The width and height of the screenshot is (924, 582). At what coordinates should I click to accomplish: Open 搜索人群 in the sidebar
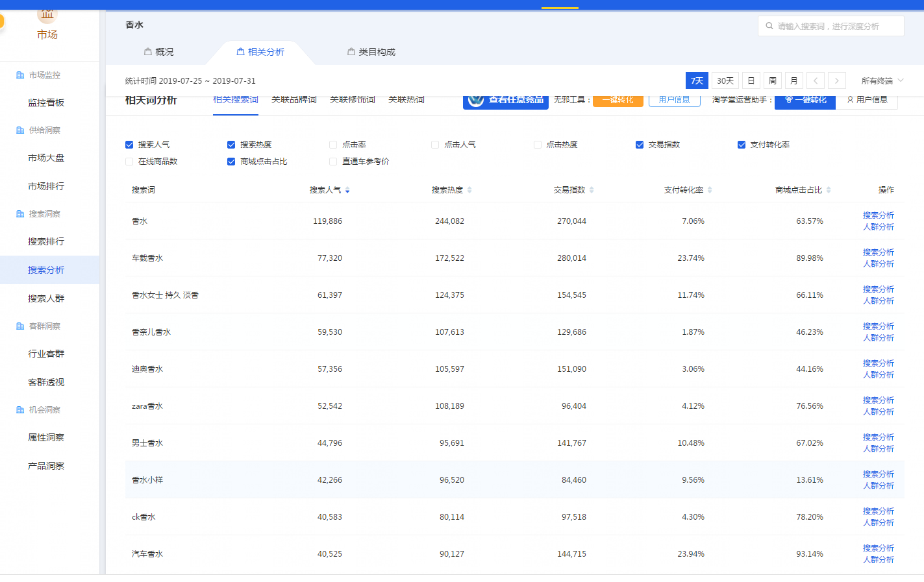tap(46, 298)
